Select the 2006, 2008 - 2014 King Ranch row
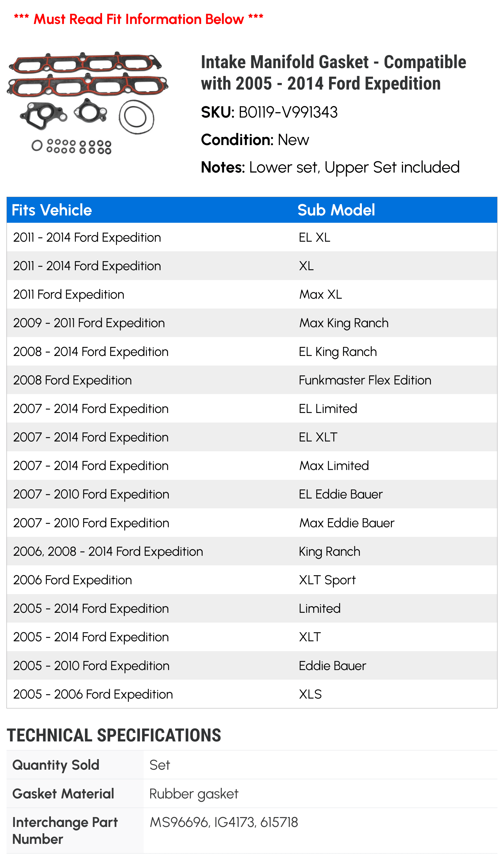504x860 pixels. (x=252, y=551)
